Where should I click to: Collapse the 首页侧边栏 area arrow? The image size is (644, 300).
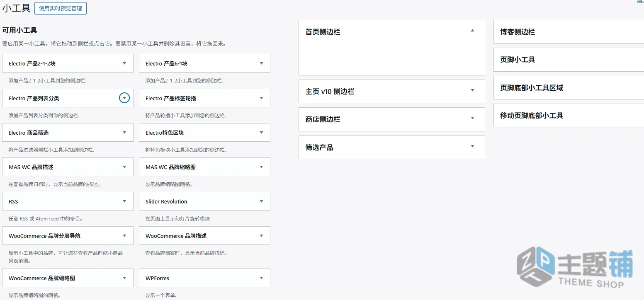coord(472,31)
